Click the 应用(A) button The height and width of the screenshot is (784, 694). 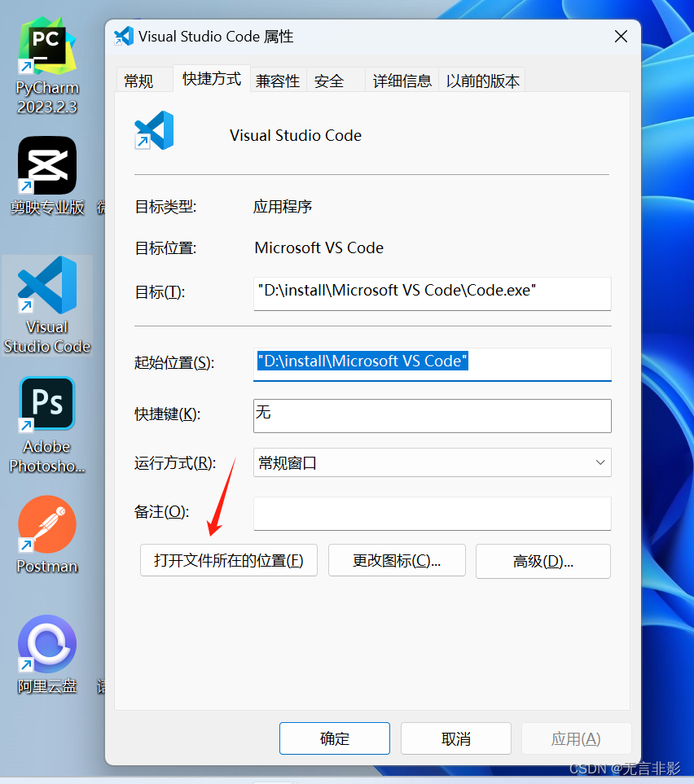[x=576, y=738]
